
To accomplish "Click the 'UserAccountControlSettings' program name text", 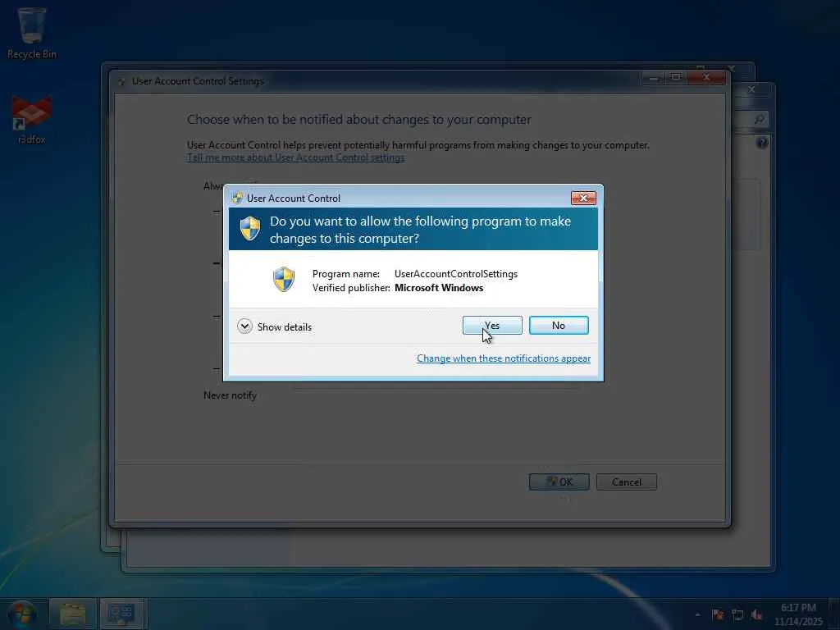I will coord(456,274).
